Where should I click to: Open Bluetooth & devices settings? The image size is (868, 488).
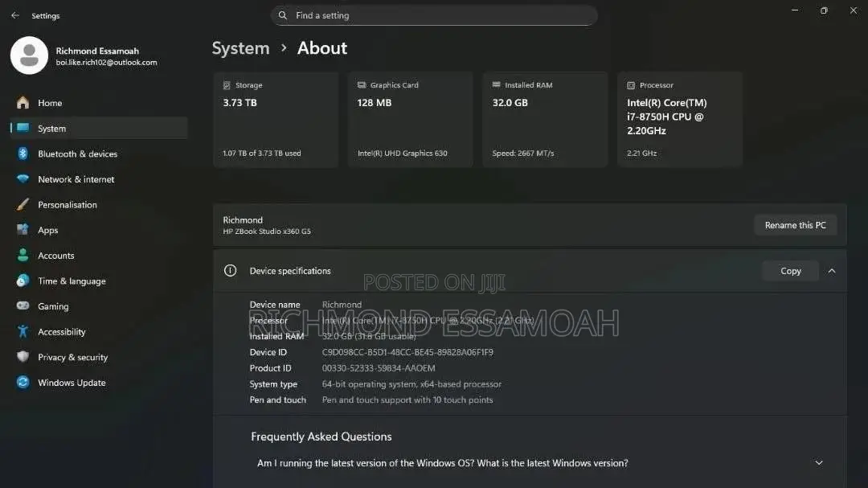[x=99, y=154]
